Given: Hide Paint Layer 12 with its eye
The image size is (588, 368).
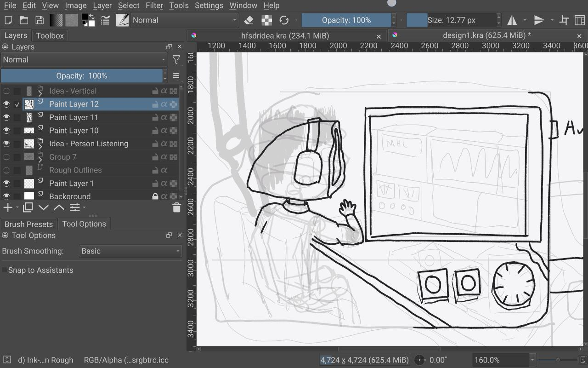Looking at the screenshot, I should click(6, 104).
